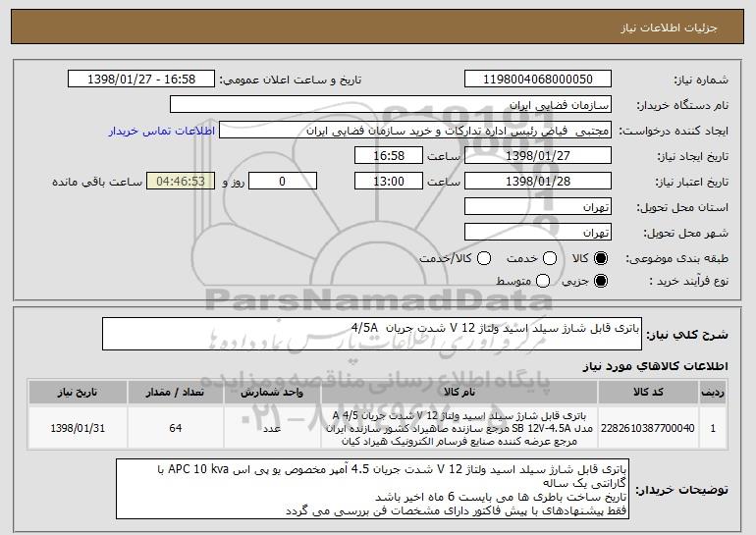The height and width of the screenshot is (535, 756).
Task: Click the واحد شمارش column header
Action: tap(272, 393)
